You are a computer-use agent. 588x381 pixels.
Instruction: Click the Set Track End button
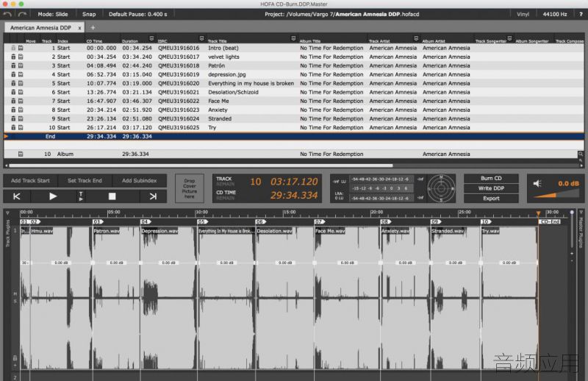pyautogui.click(x=85, y=180)
